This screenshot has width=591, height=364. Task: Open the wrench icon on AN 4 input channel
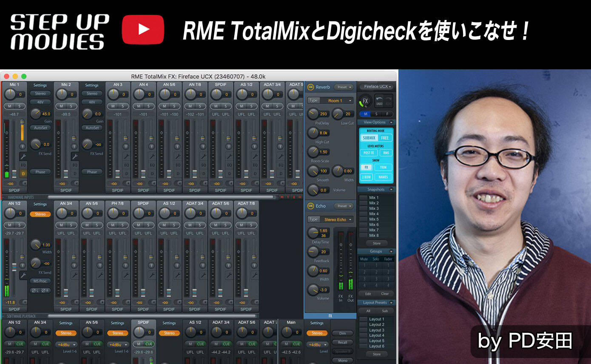tap(152, 156)
